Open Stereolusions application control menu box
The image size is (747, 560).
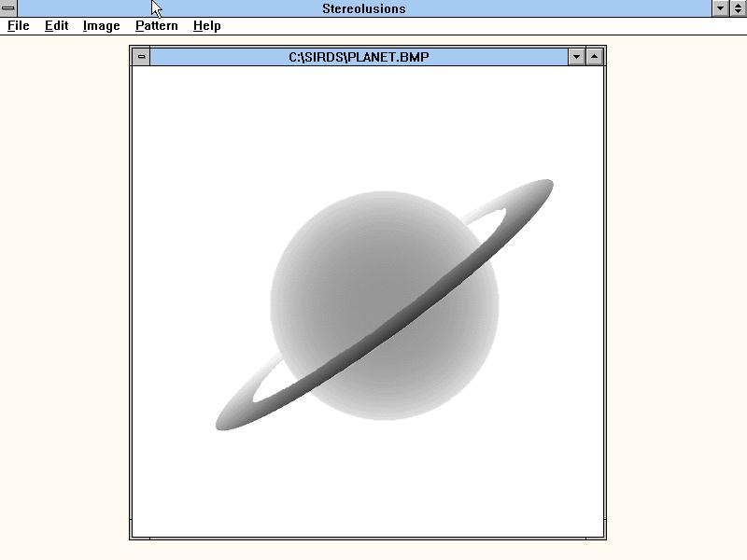tap(8, 8)
